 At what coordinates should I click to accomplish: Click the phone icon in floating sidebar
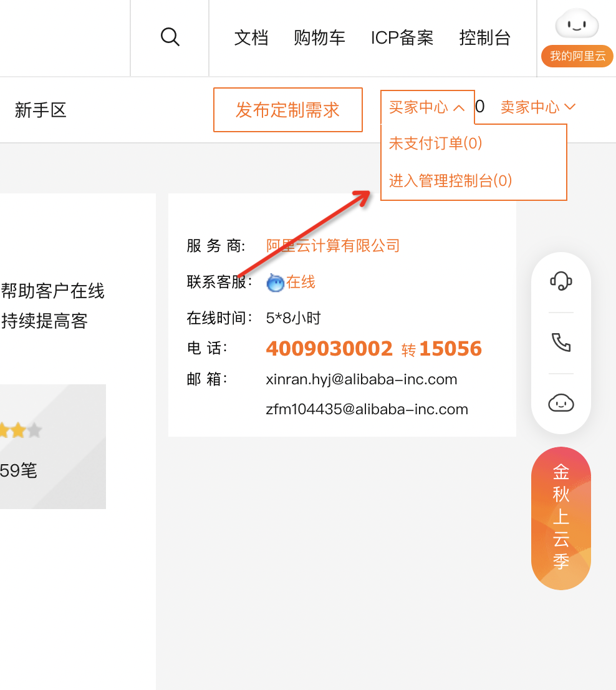tap(561, 343)
